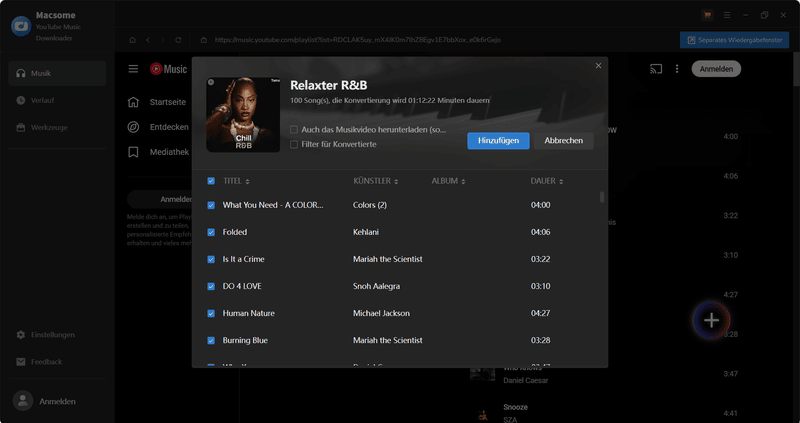The image size is (800, 423).
Task: Open the three-dot options menu
Action: (677, 69)
